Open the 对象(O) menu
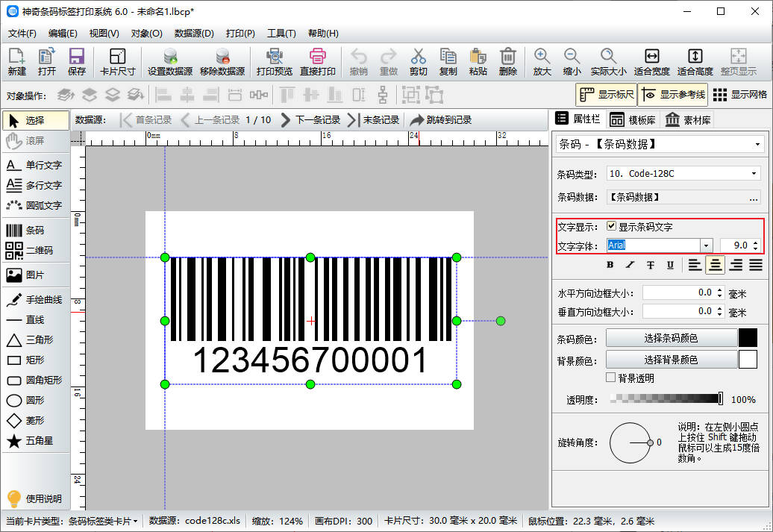This screenshot has width=773, height=532. click(146, 34)
